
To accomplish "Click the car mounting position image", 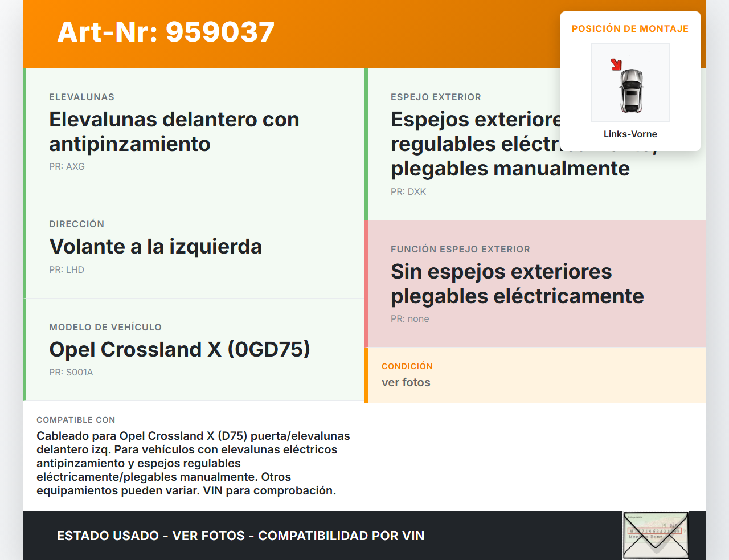I will click(630, 83).
